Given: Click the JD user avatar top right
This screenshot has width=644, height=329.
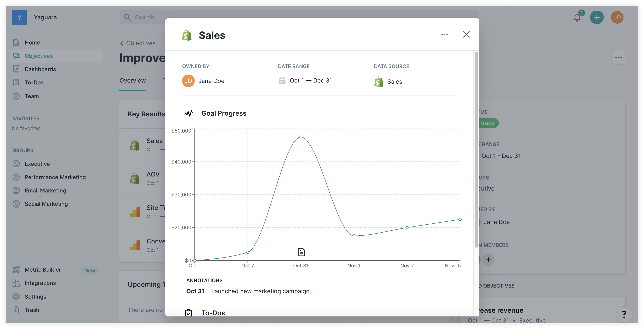Looking at the screenshot, I should 617,17.
